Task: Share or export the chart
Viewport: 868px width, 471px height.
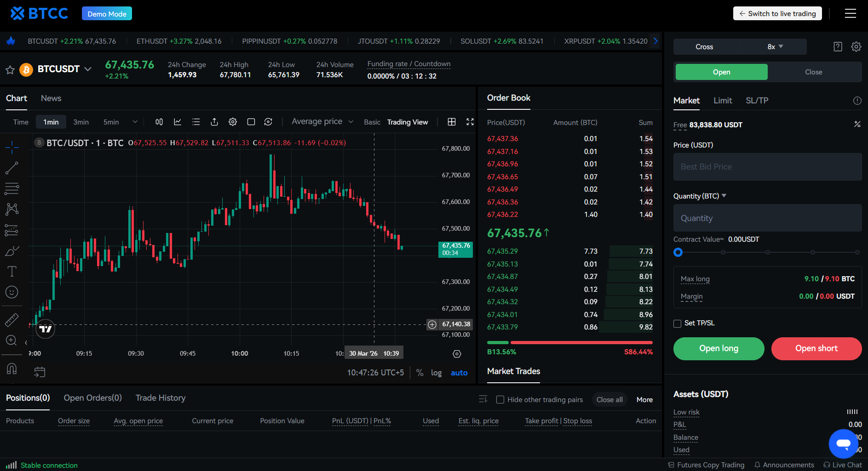Action: pyautogui.click(x=214, y=122)
